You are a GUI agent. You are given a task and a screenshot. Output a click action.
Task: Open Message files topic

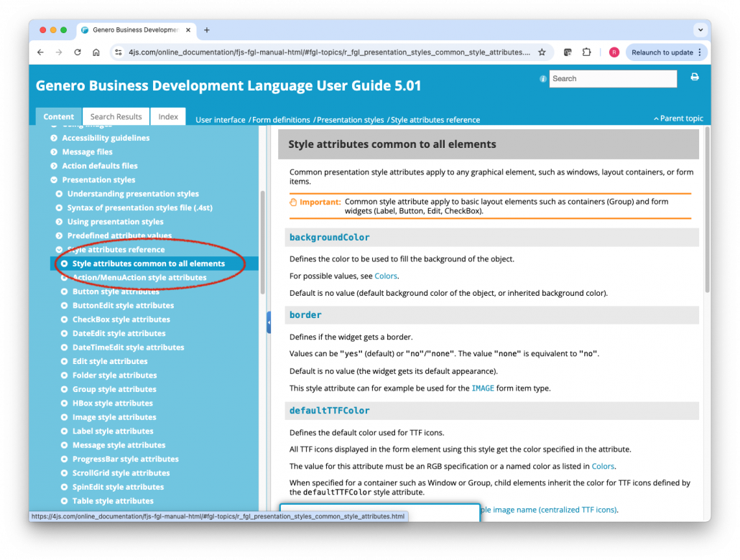(88, 152)
